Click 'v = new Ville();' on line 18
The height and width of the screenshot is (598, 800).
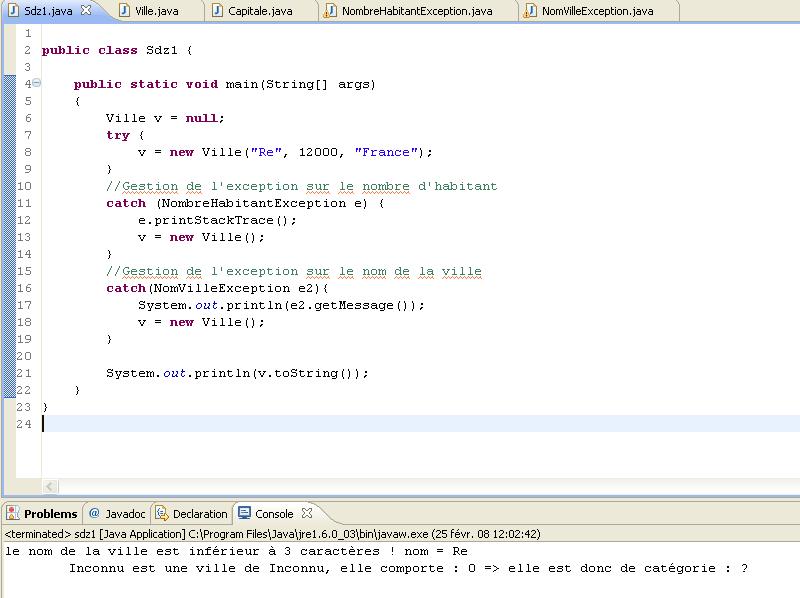[x=201, y=322]
